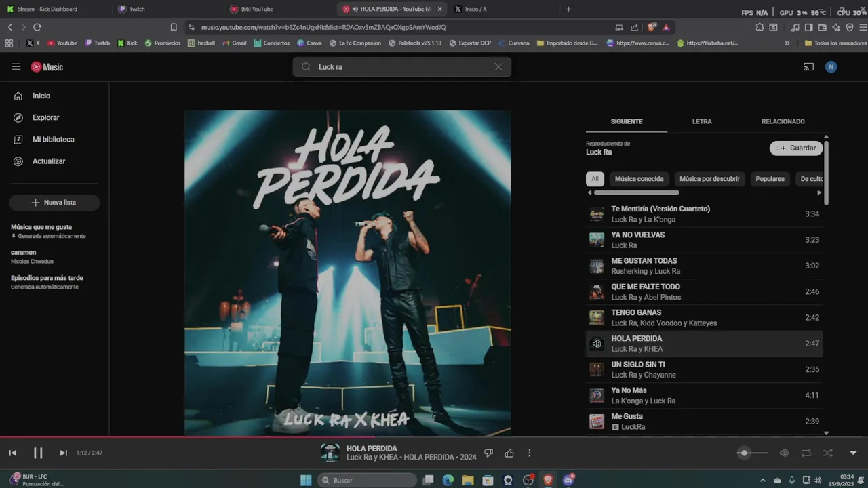Open the Brave Wallet icon
Screen dimensions: 868x488
coord(822,27)
